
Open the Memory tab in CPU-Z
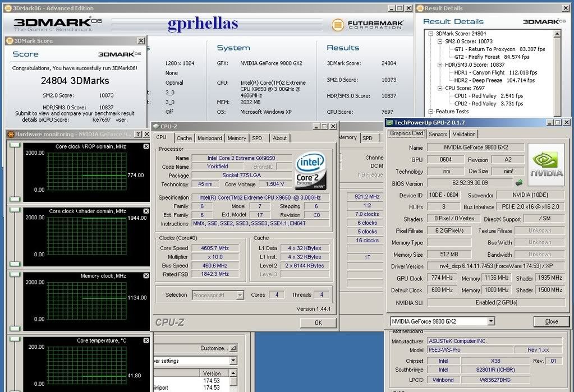237,138
